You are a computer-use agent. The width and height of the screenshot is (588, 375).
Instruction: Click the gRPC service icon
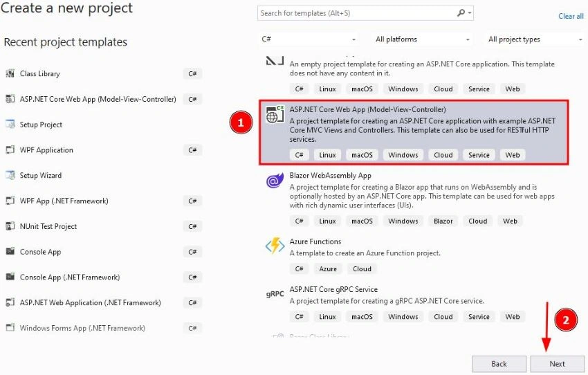click(275, 294)
